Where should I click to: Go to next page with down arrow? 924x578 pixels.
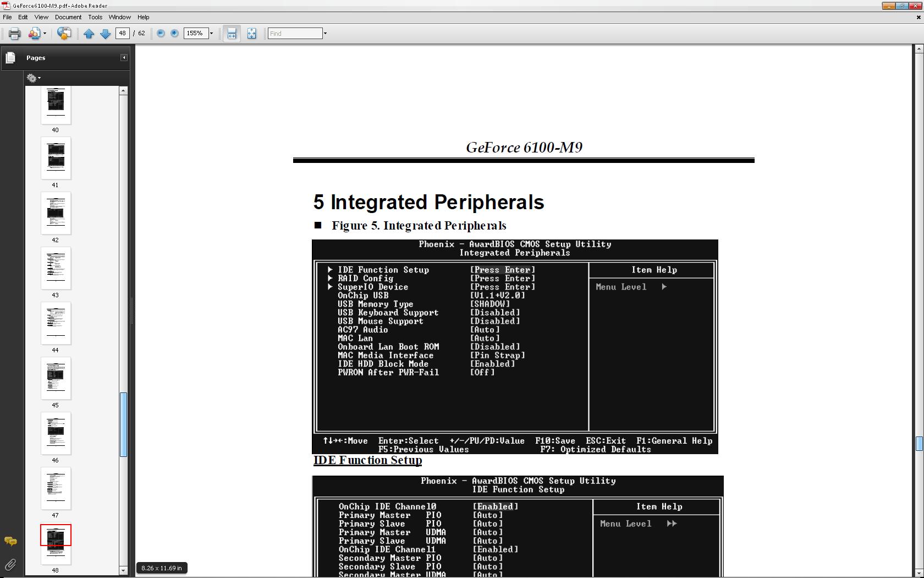(x=105, y=34)
